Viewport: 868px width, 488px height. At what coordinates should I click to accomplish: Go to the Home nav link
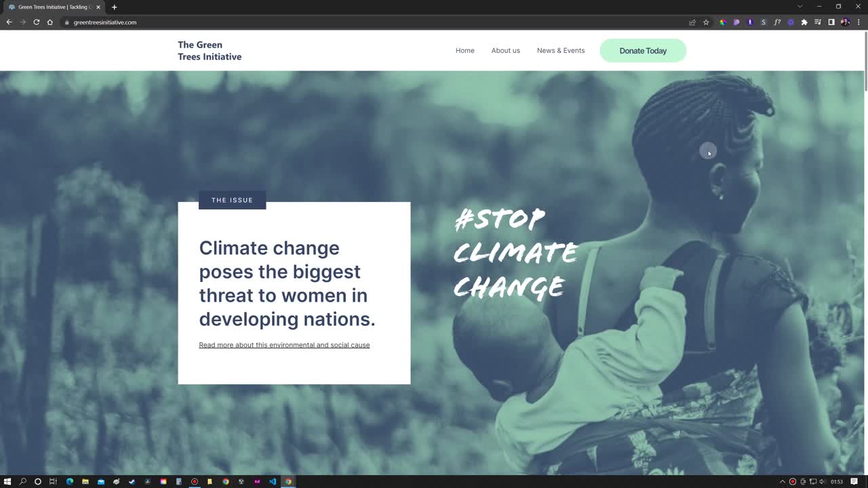[x=465, y=51]
